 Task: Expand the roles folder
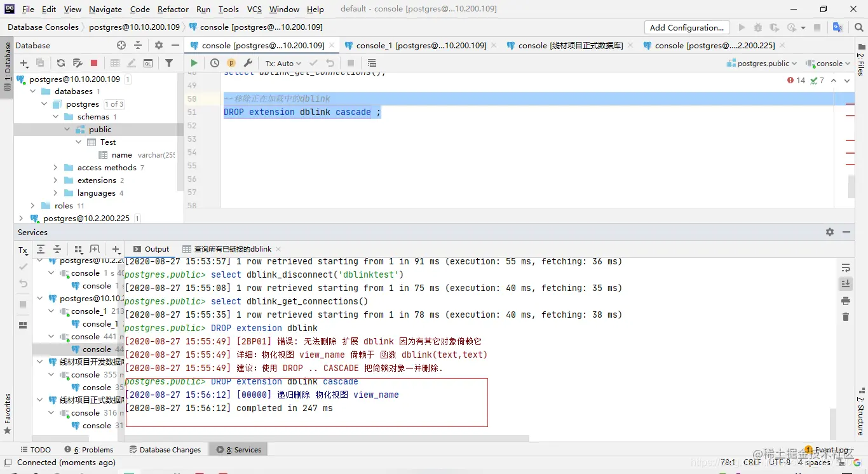pyautogui.click(x=32, y=205)
